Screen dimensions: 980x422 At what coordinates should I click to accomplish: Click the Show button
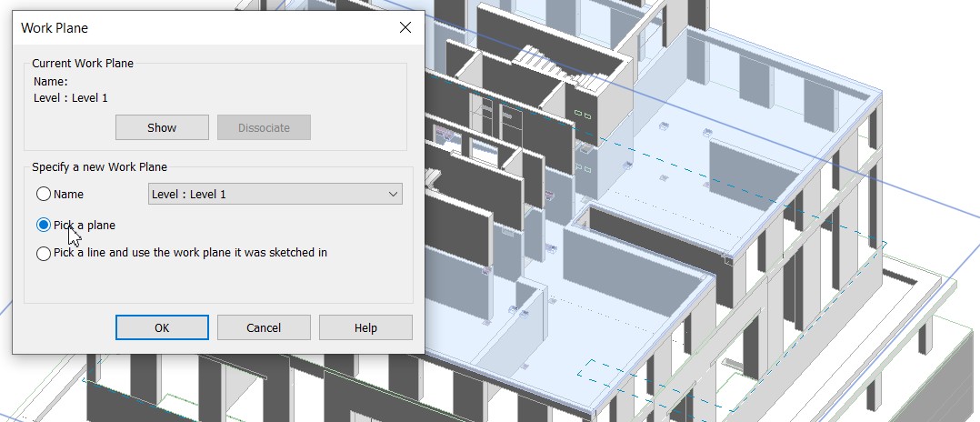coord(162,127)
